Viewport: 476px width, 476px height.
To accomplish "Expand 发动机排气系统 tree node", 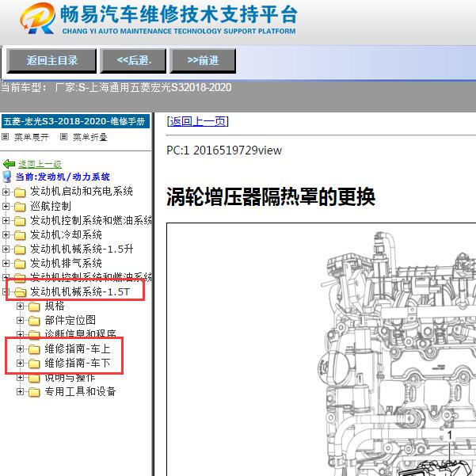I will tap(6, 263).
